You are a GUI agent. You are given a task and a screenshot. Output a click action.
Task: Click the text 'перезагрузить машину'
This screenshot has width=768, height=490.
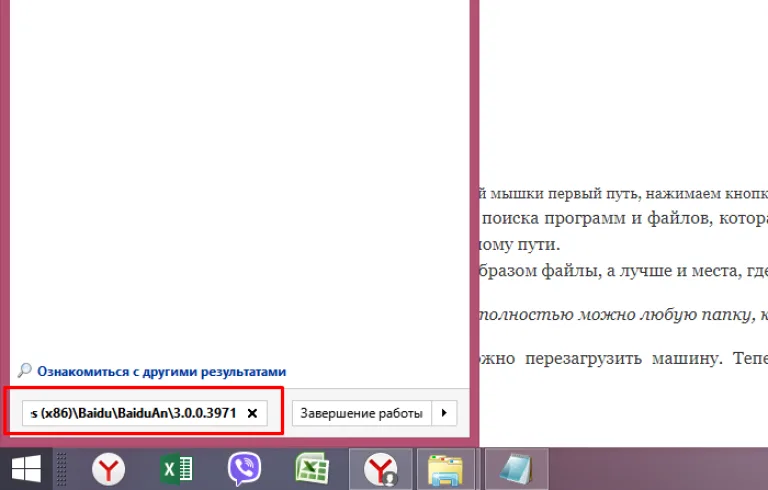point(624,359)
